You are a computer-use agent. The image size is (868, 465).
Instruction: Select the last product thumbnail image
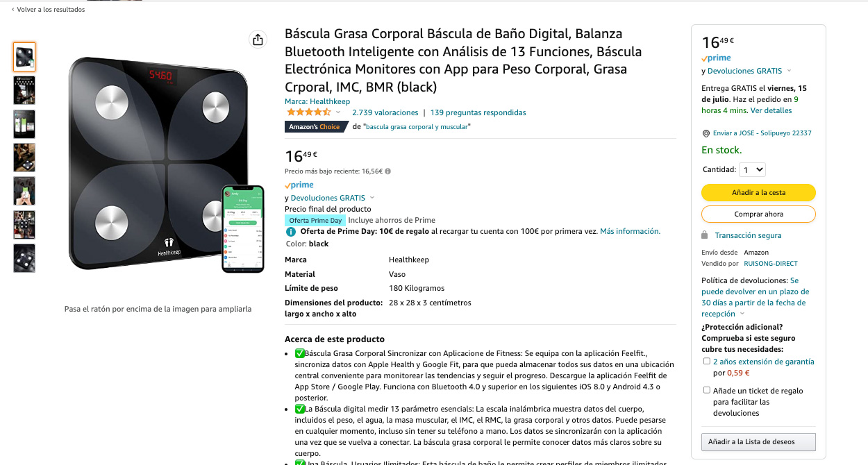[x=24, y=258]
